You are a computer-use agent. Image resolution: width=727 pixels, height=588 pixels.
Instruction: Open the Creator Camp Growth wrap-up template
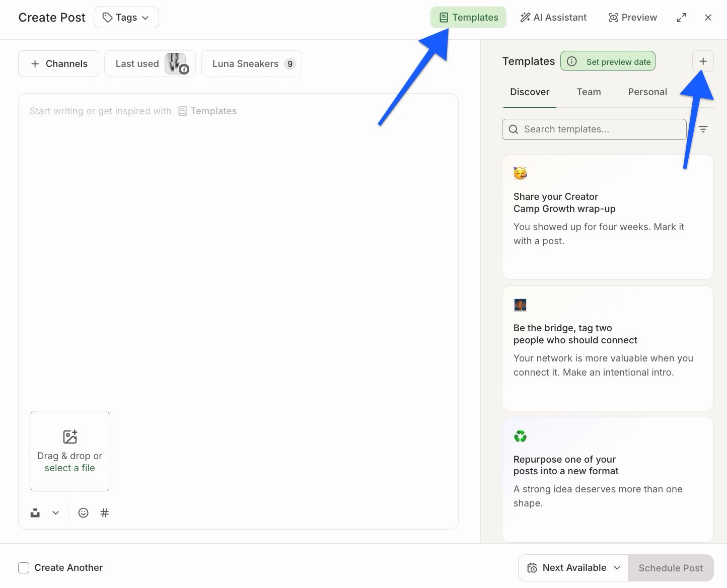click(608, 217)
